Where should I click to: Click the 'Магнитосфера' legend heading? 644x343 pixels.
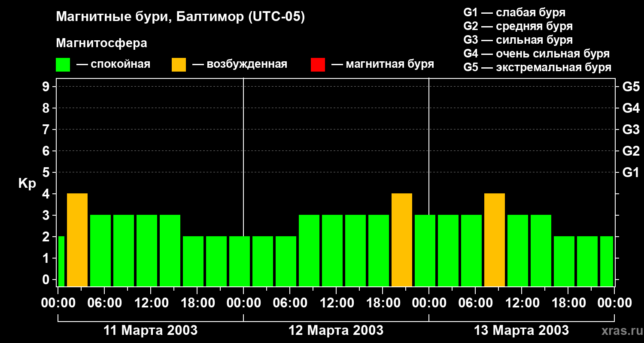[101, 43]
